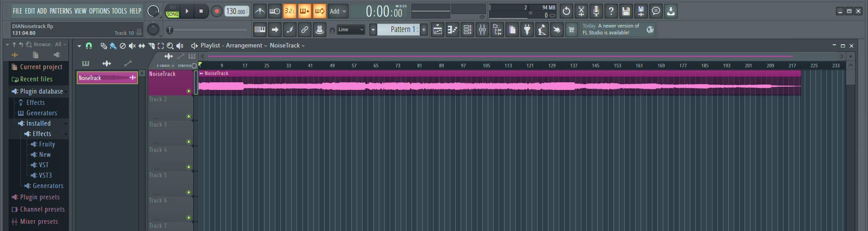Select the playlist Zoom magnifier tool

170,46
